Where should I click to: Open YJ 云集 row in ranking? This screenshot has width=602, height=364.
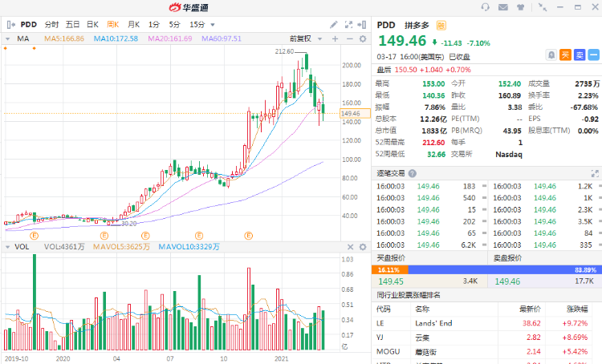(487, 338)
